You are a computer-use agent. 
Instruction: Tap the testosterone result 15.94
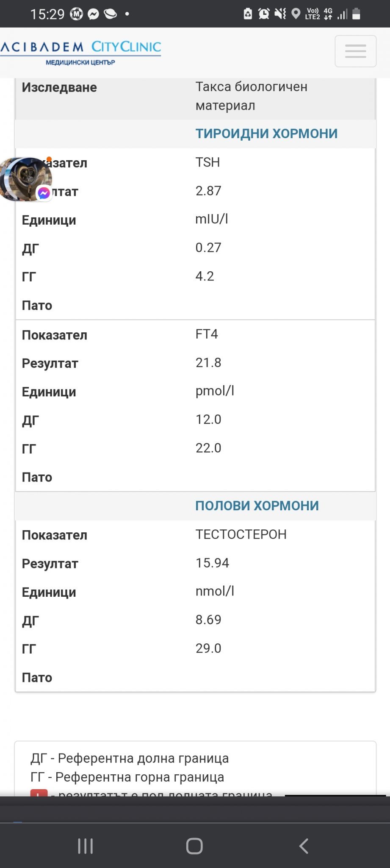212,563
